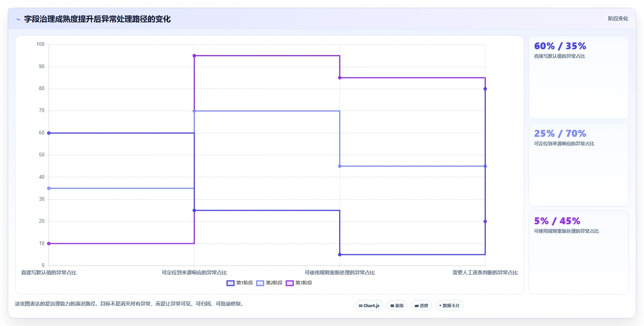Click 可定位到来源响应的异常占比 caption in the stat card
The height and width of the screenshot is (326, 644).
564,144
